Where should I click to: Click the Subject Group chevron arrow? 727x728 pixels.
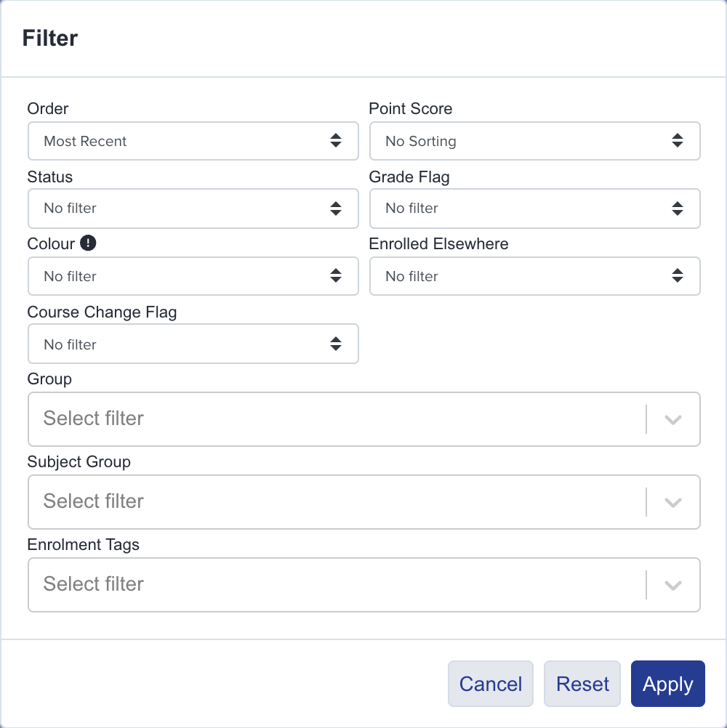672,502
